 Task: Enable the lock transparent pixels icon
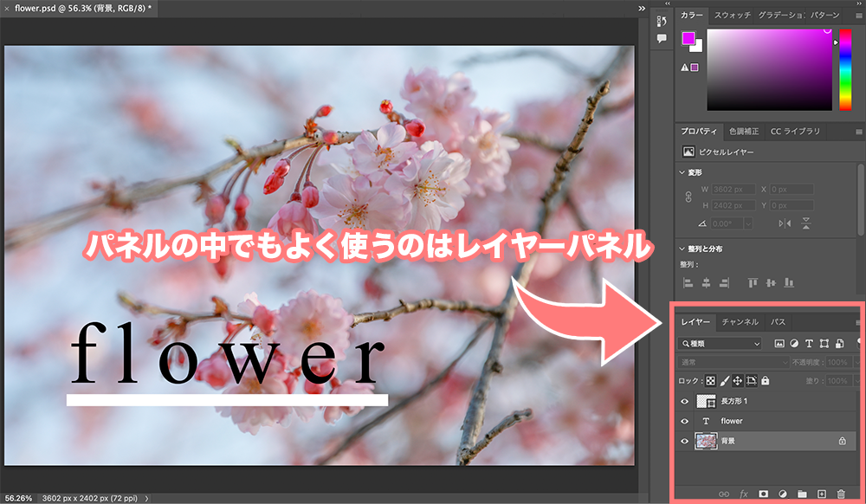(712, 380)
